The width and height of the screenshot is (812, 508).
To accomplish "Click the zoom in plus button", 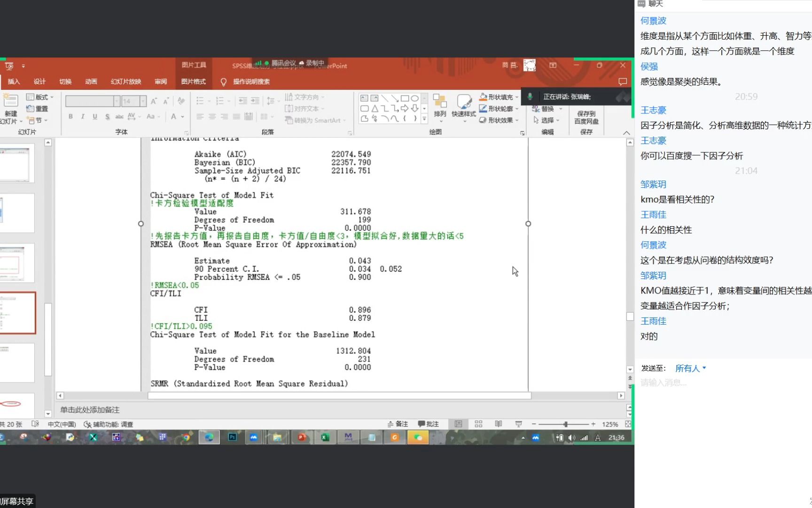I will tap(593, 424).
